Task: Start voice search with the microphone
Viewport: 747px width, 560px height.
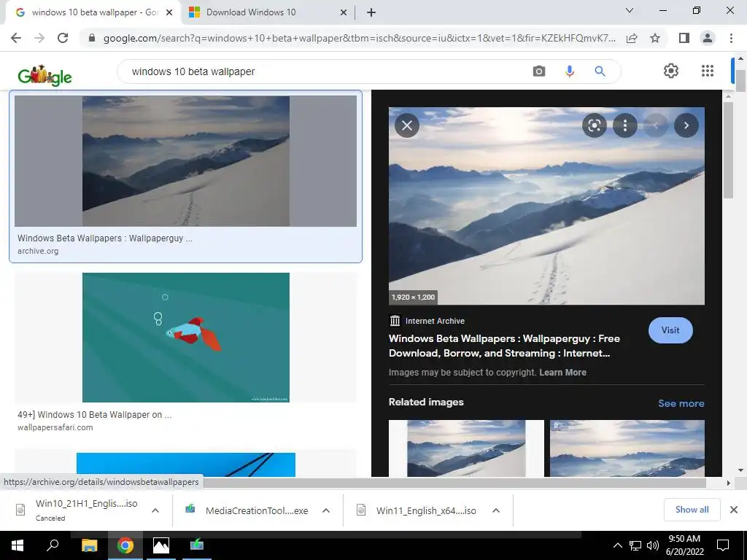Action: (x=569, y=71)
